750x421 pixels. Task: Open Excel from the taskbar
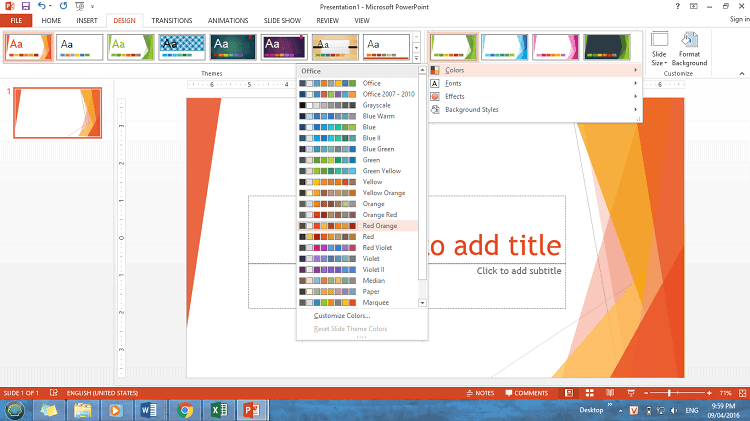(219, 410)
